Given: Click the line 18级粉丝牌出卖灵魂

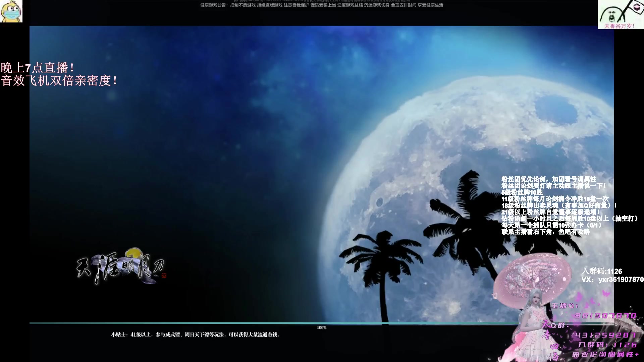Looking at the screenshot, I should (x=559, y=205).
